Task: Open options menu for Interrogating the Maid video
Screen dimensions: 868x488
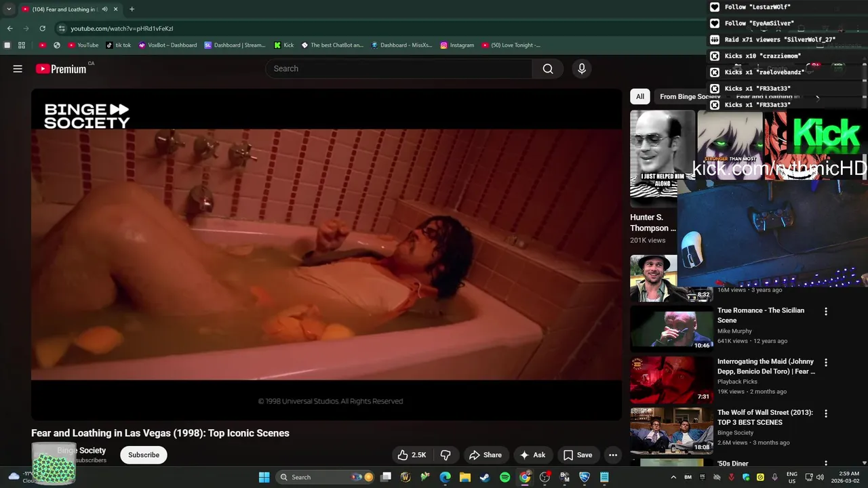Action: point(826,363)
